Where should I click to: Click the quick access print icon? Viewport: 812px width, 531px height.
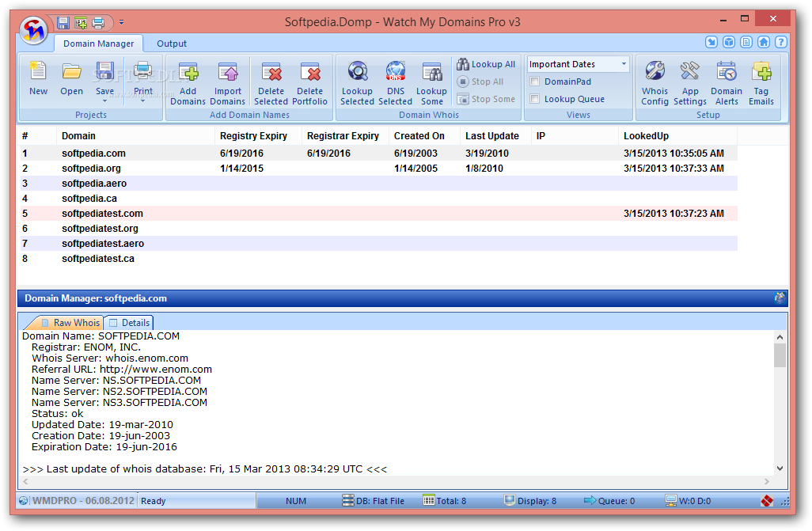[x=98, y=22]
